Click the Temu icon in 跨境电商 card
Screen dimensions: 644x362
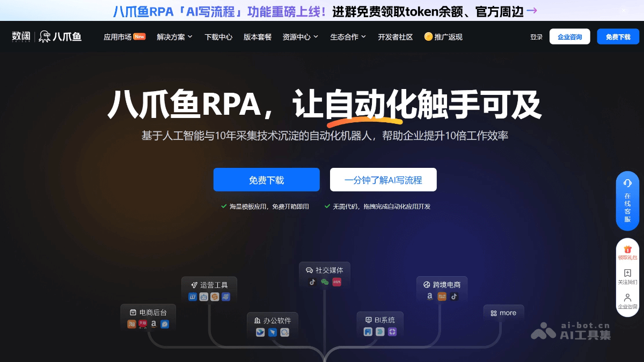[442, 295]
